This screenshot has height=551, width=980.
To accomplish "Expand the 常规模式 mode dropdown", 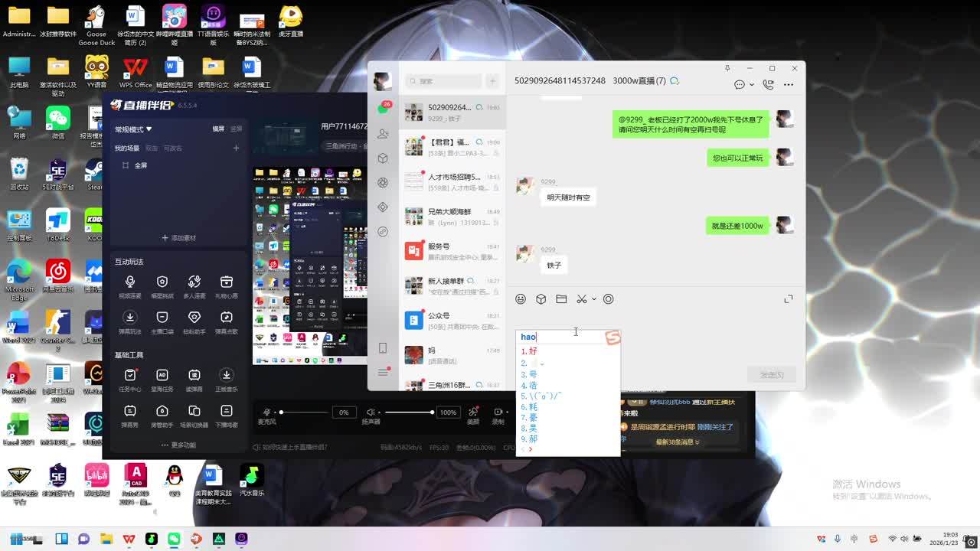I will click(x=133, y=129).
